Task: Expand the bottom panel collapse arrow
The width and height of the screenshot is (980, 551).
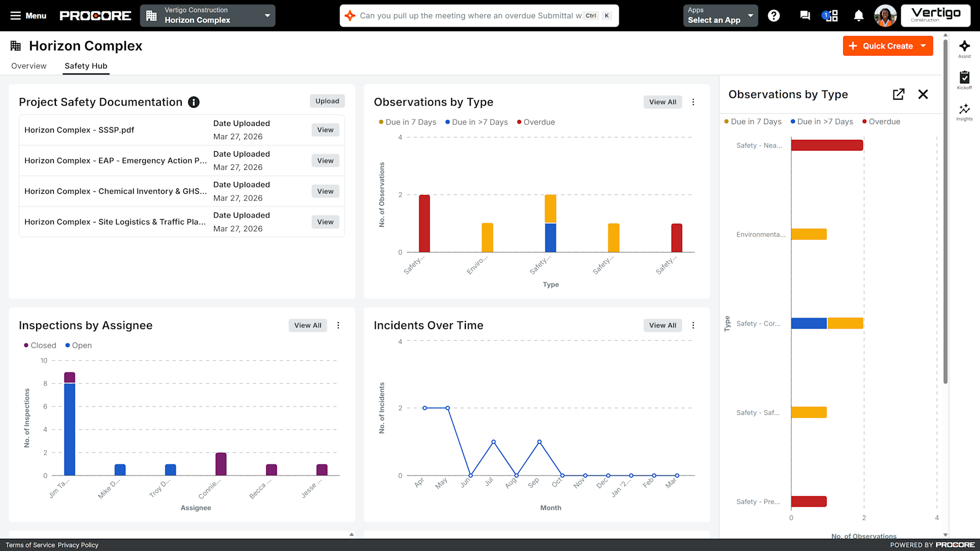Action: tap(351, 535)
